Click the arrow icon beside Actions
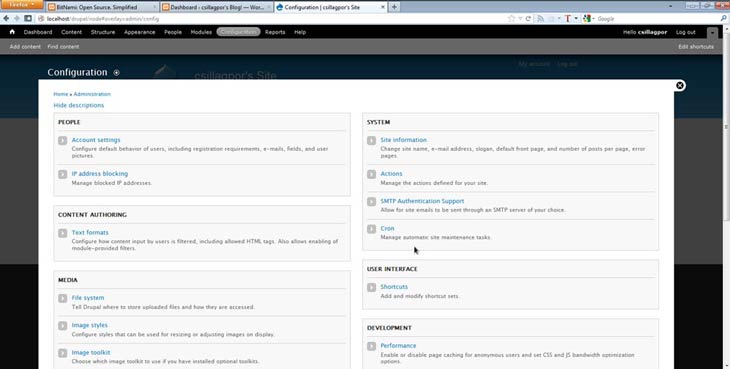The image size is (730, 369). [372, 174]
